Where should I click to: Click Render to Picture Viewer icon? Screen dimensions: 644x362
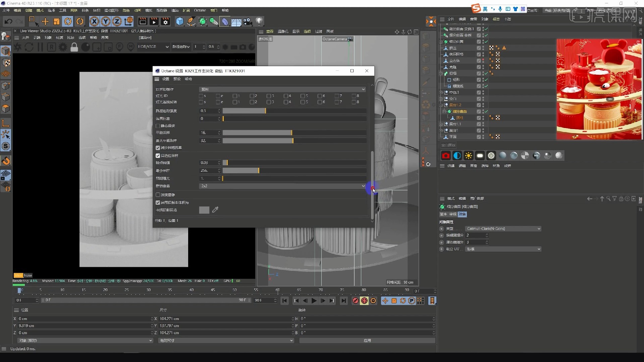click(x=154, y=21)
